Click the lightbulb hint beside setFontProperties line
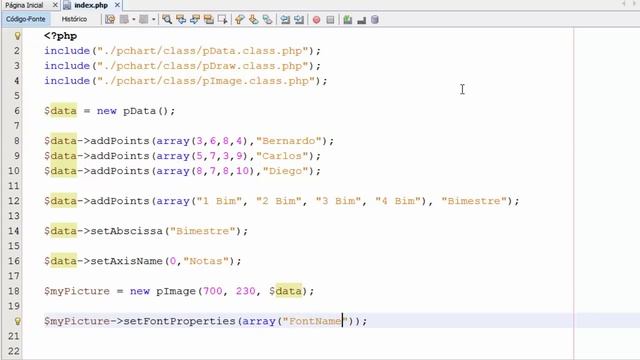This screenshot has height=360, width=640. 17,321
